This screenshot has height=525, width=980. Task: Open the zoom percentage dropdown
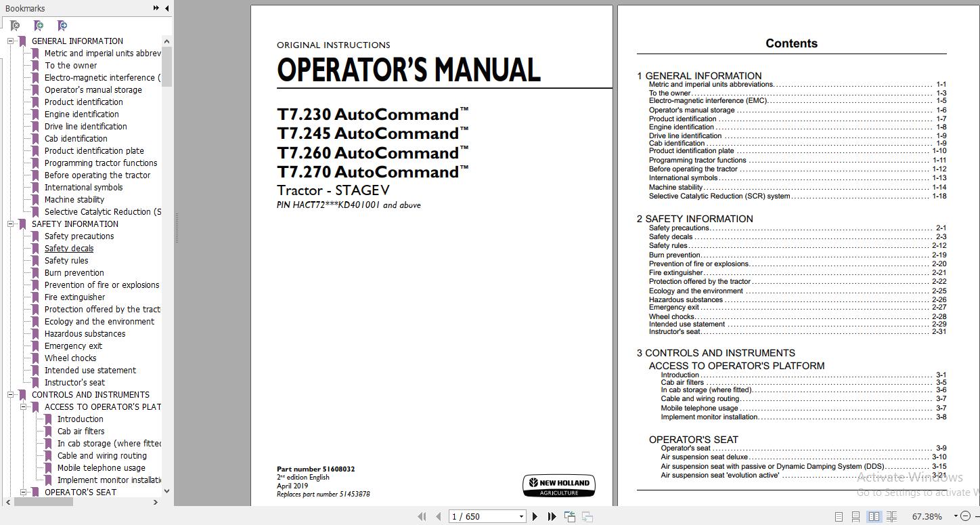tap(956, 516)
